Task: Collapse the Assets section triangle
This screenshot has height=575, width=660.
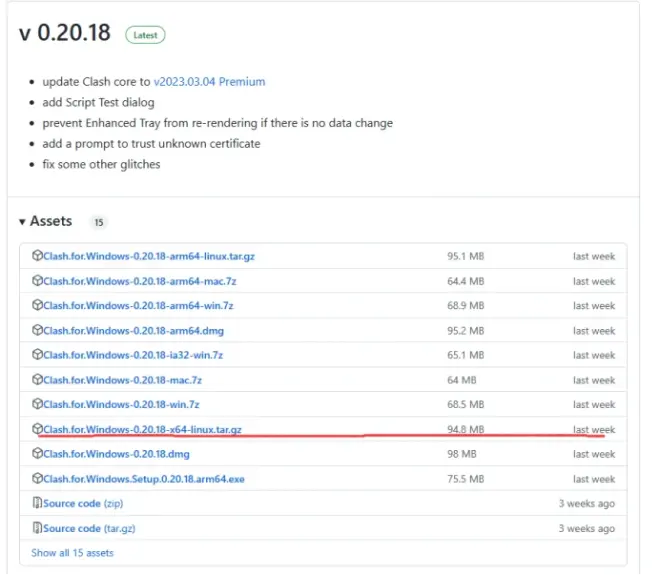Action: coord(22,221)
